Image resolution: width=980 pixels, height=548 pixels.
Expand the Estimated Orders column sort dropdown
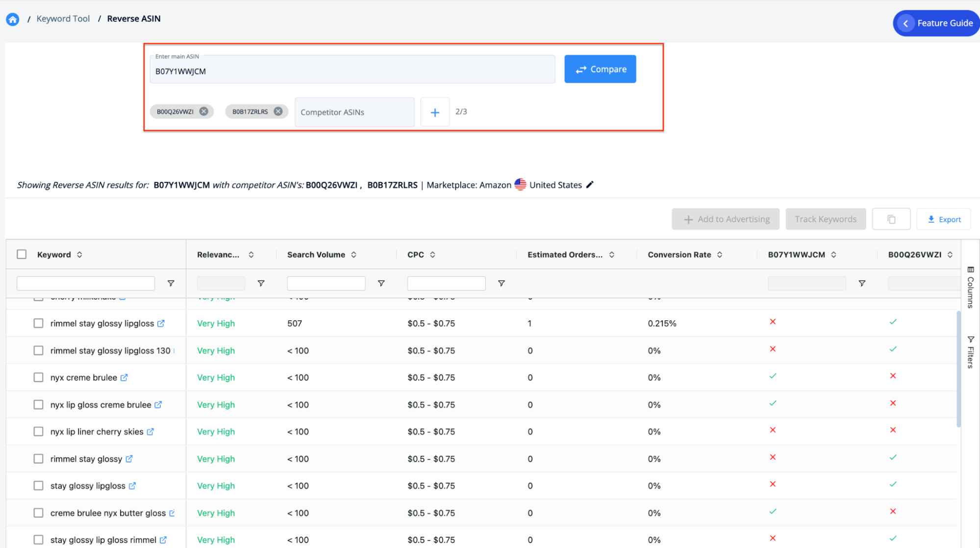611,255
